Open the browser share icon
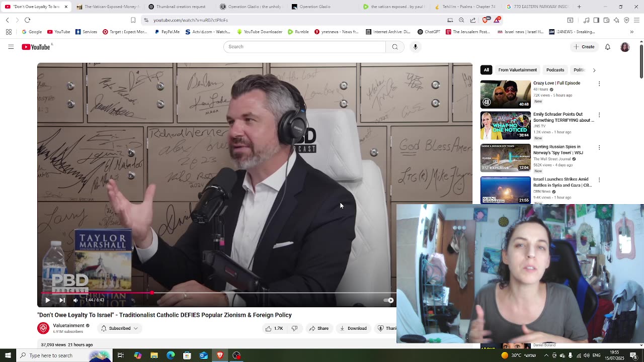The image size is (644, 362). pos(473,20)
